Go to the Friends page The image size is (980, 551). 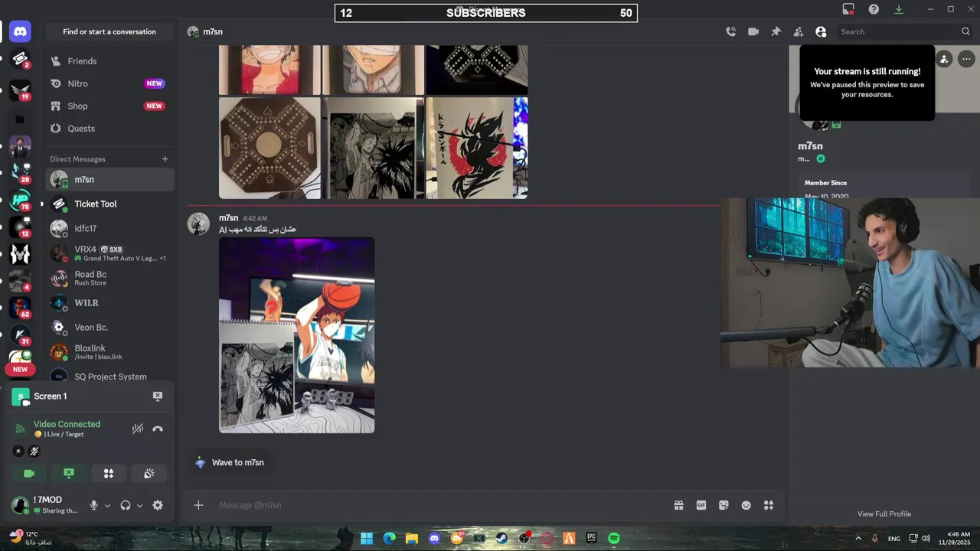click(109, 61)
